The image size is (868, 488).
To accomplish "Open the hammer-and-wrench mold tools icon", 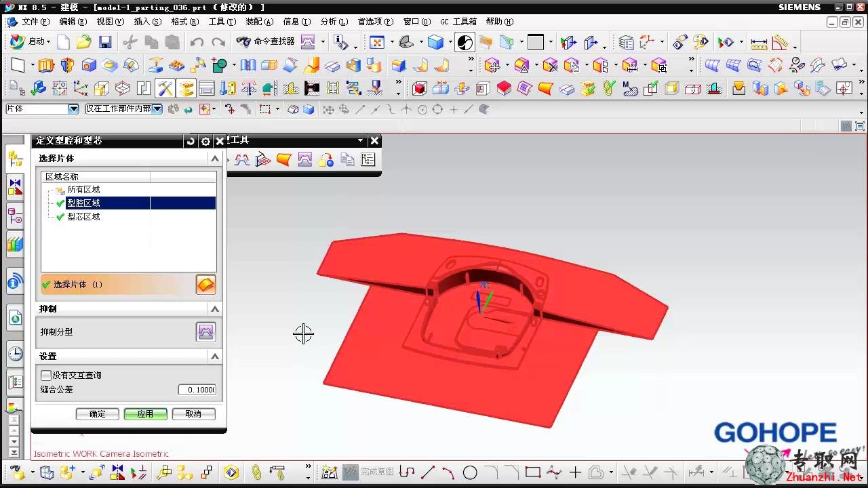I will 165,89.
